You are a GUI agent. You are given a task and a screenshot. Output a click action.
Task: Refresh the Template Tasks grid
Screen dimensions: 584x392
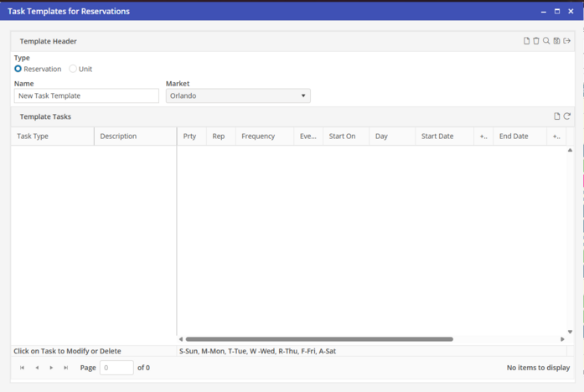[x=567, y=116]
